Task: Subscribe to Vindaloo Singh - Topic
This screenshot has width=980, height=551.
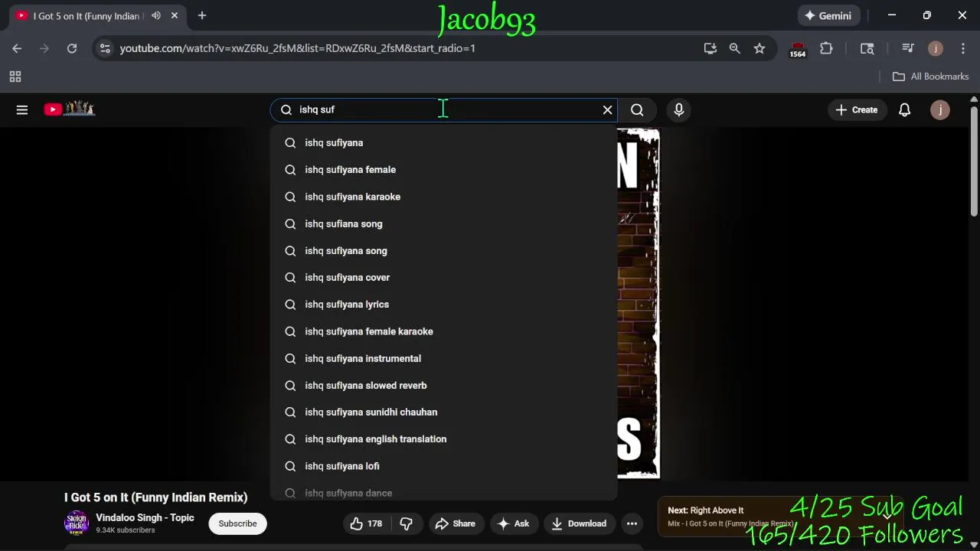Action: [237, 523]
